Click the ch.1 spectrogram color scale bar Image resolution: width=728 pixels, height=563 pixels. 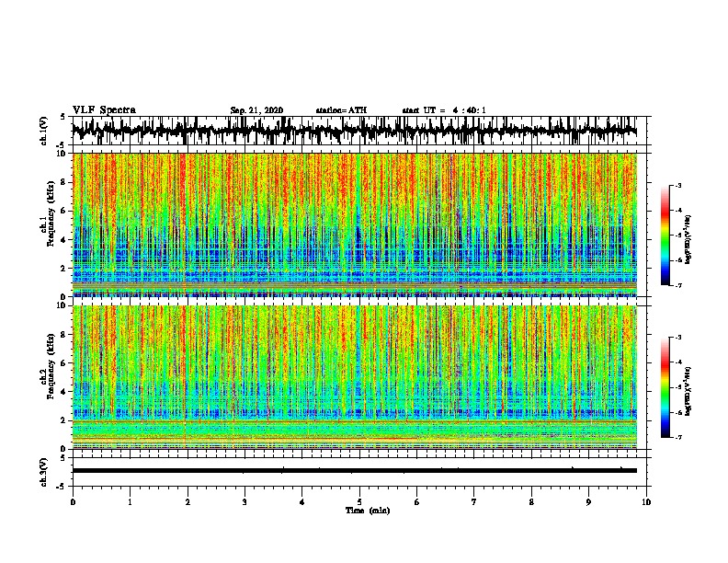[665, 236]
